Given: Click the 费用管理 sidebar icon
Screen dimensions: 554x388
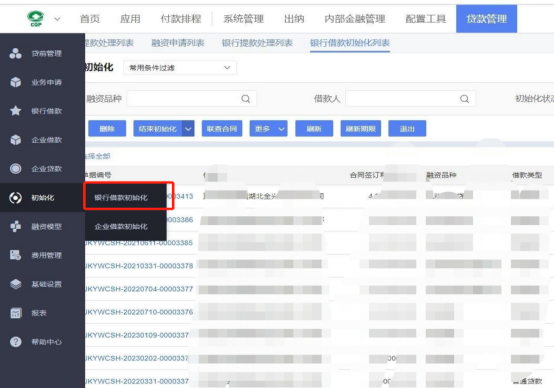Looking at the screenshot, I should pos(16,255).
